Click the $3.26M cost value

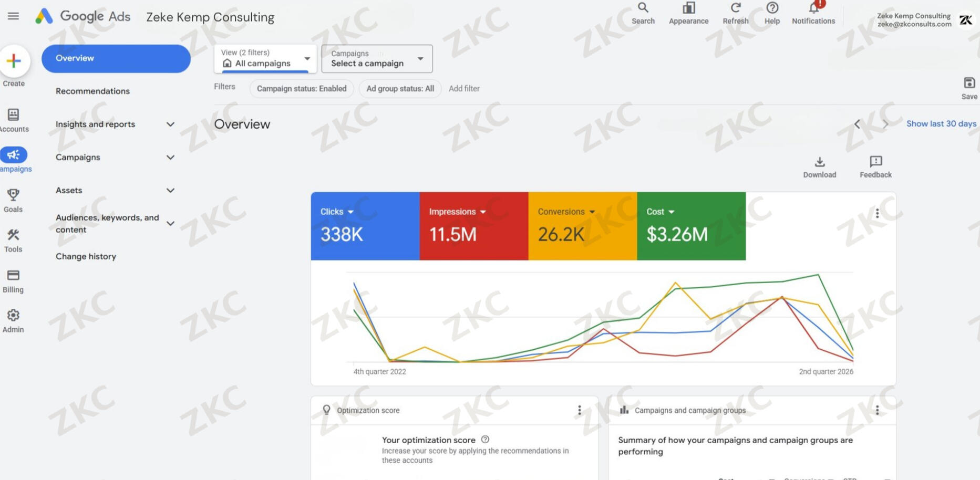677,234
